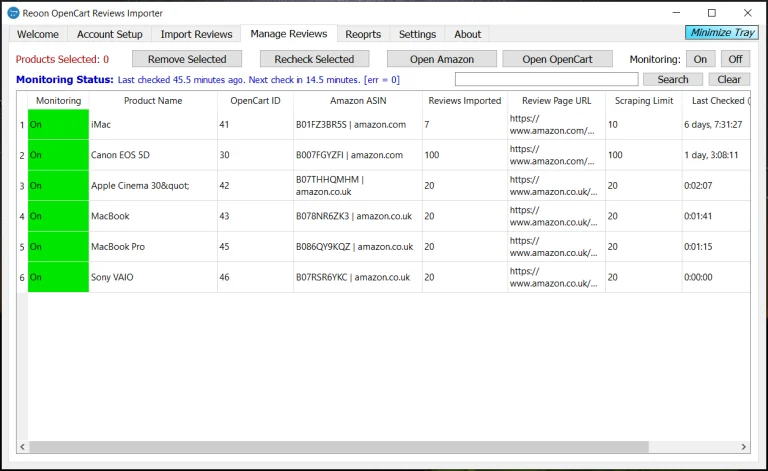
Task: Click the Open OpenCart button
Action: pyautogui.click(x=557, y=59)
